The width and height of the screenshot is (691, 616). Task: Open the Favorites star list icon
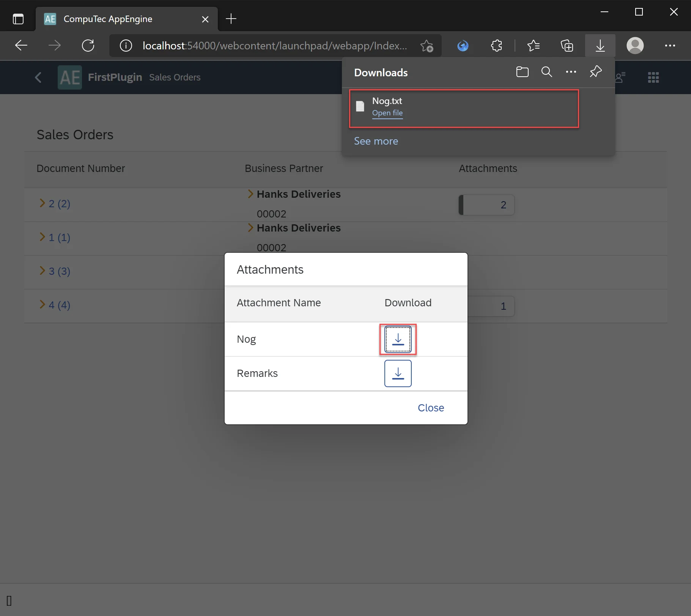click(x=533, y=46)
